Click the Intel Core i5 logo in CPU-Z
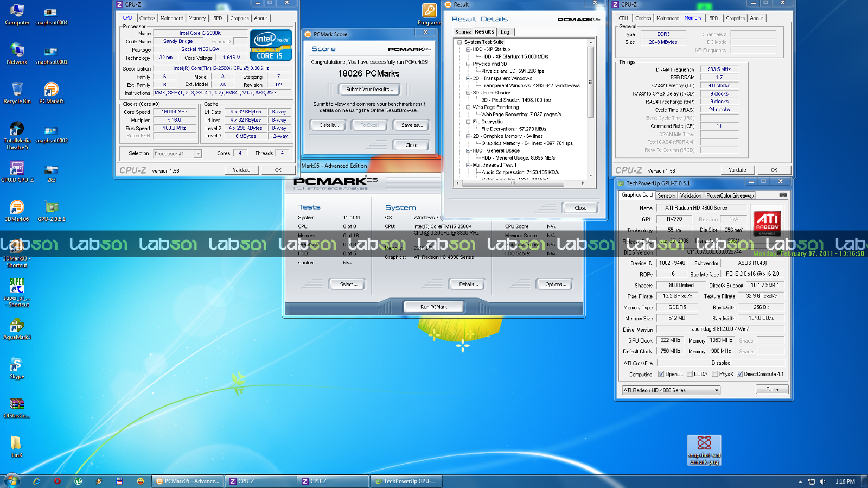The height and width of the screenshot is (488, 868). (x=271, y=45)
